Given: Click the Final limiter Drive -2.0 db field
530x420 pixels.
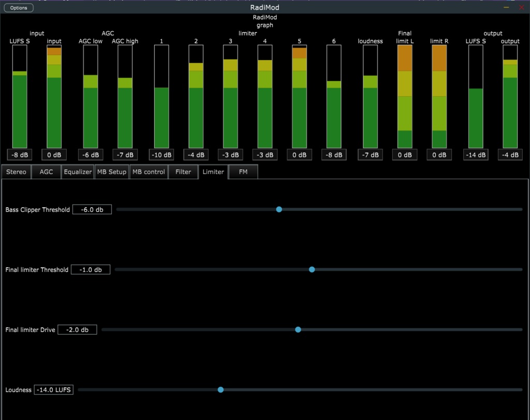Looking at the screenshot, I should pyautogui.click(x=78, y=330).
